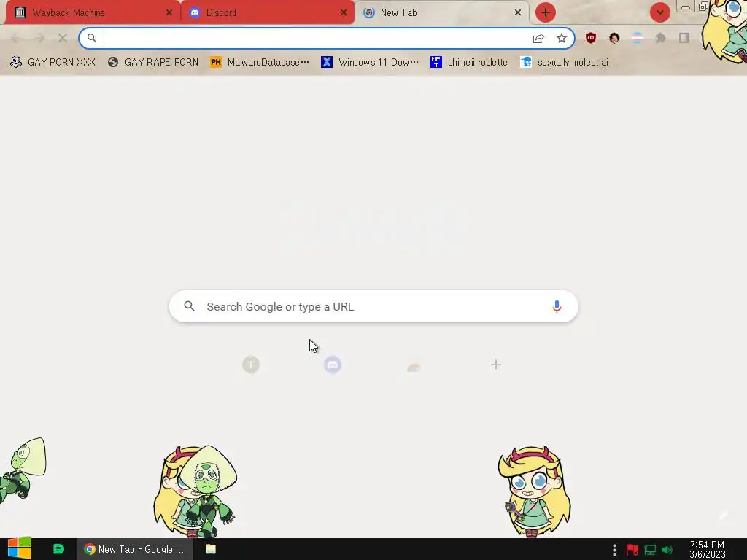This screenshot has height=560, width=747.
Task: Open the striped flag extension icon
Action: click(638, 38)
